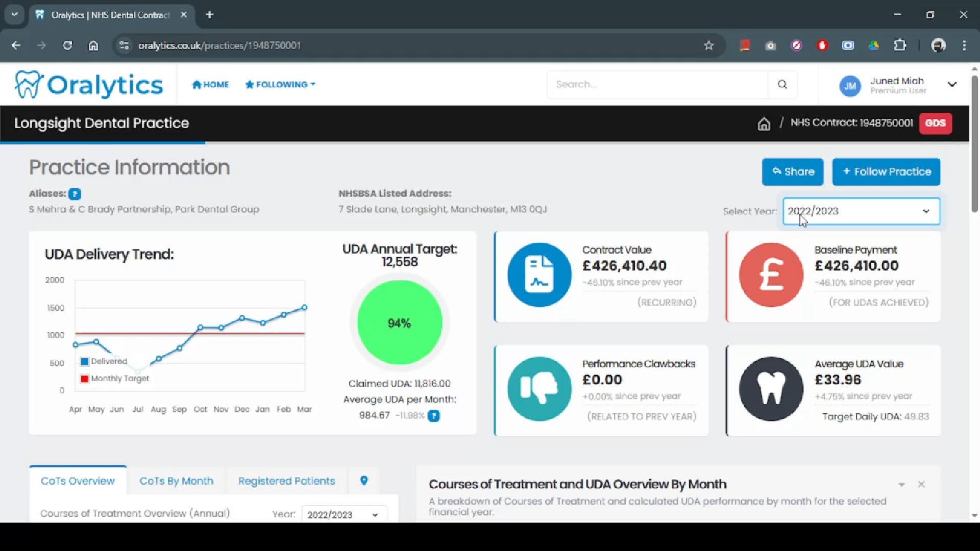Open the Following navigation dropdown
980x551 pixels.
tap(279, 85)
